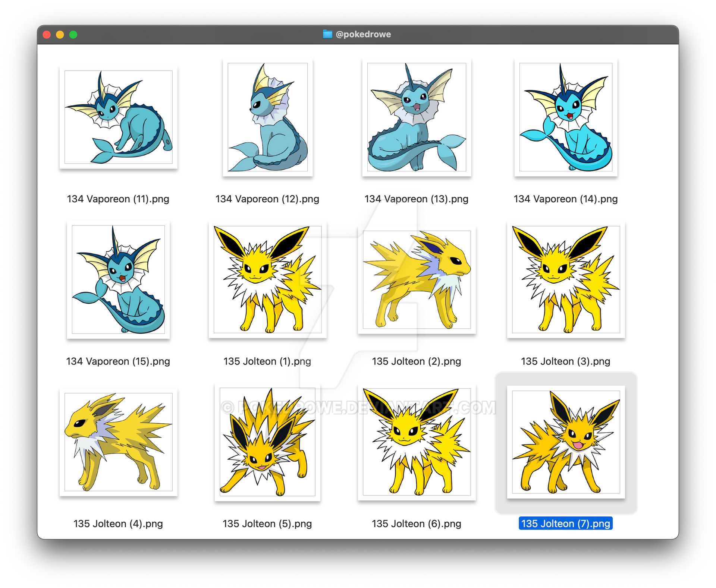Select the 135 Jolteon (1).png thumbnail
The image size is (716, 588).
(x=267, y=279)
